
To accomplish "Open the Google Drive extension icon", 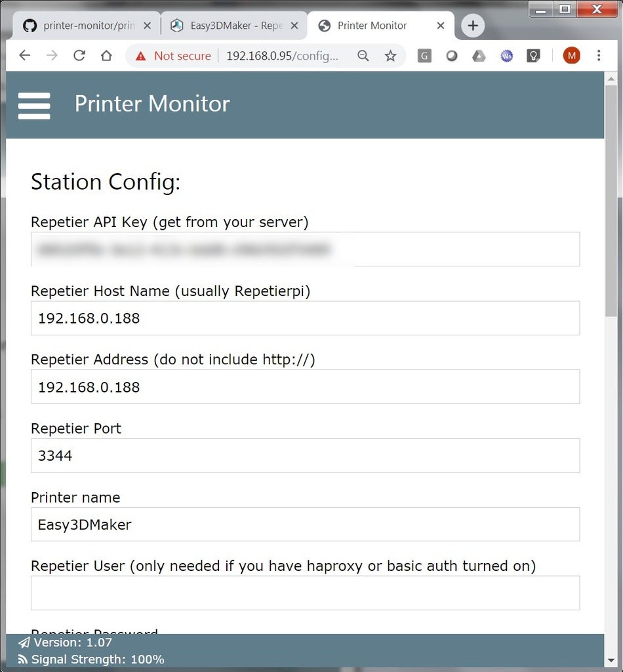I will click(479, 56).
